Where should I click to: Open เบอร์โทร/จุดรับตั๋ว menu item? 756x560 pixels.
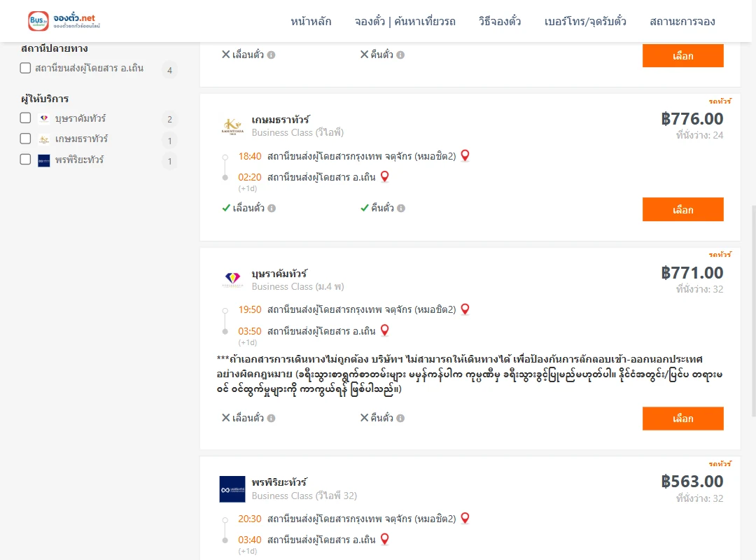point(585,22)
